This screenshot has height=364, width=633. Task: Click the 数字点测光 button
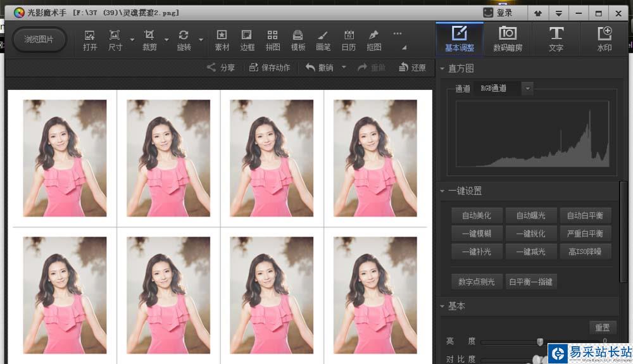(x=477, y=282)
